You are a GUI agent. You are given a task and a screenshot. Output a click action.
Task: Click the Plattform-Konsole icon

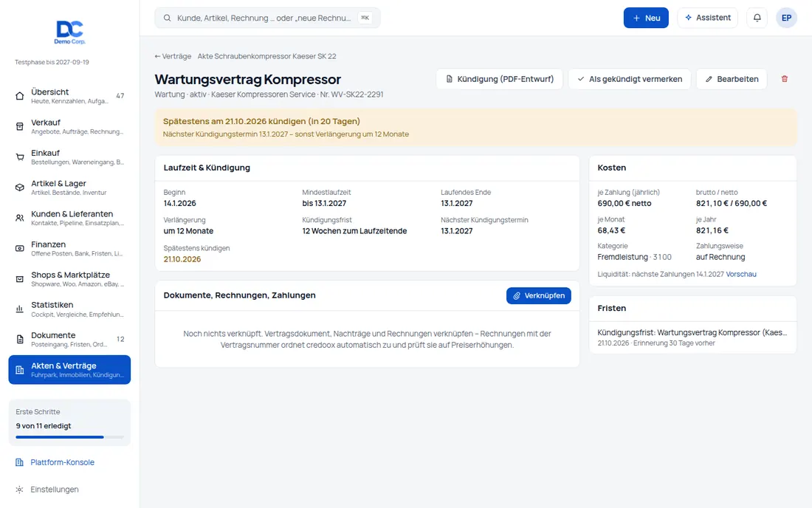(19, 462)
